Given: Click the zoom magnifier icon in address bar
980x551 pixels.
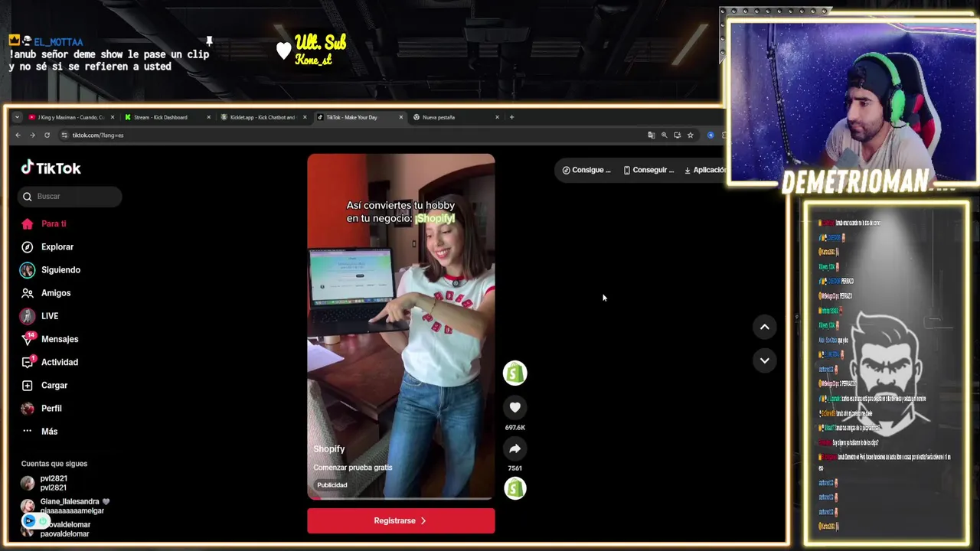Looking at the screenshot, I should pos(665,135).
